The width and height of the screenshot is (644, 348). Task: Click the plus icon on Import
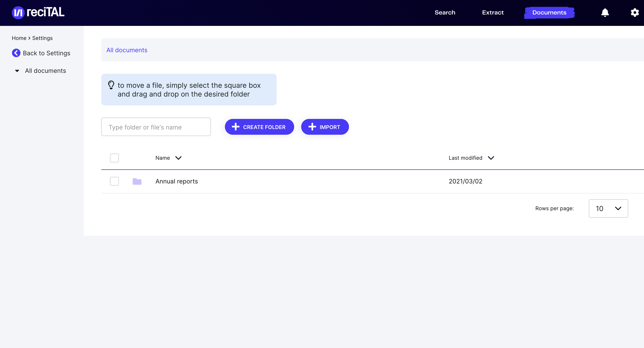[x=312, y=127]
